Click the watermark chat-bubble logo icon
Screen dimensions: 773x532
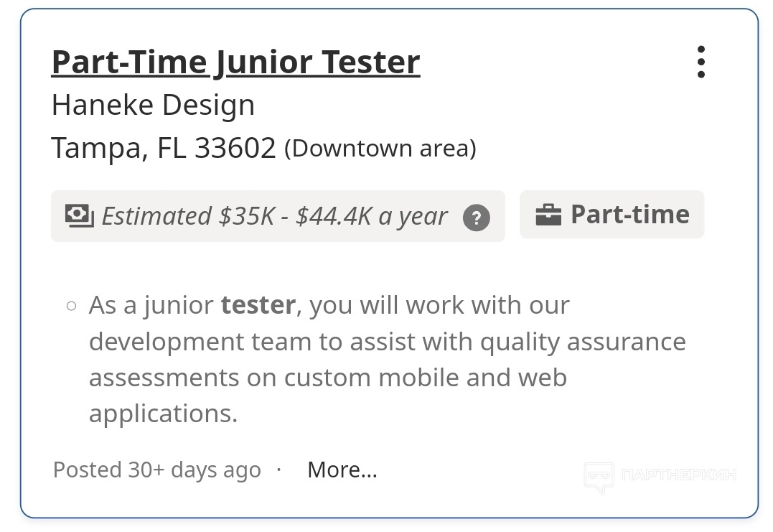pos(599,477)
